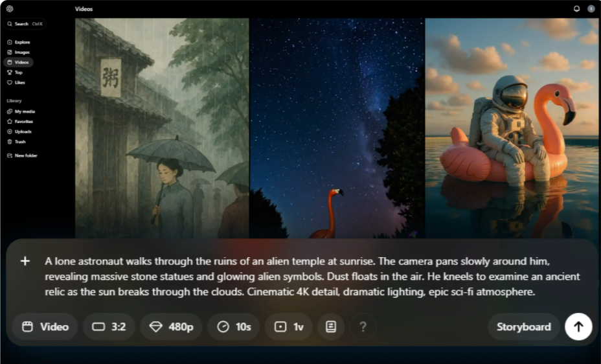Click the question mark help icon
The width and height of the screenshot is (601, 364).
(363, 326)
